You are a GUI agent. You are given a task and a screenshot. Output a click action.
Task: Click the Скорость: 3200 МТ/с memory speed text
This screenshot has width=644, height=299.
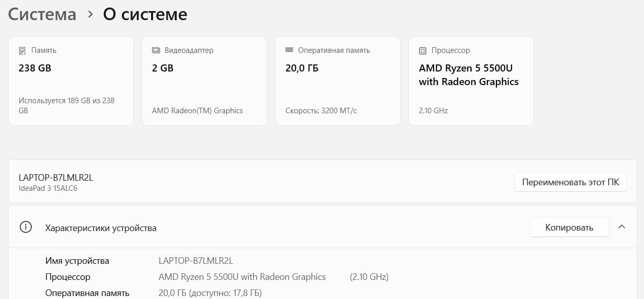click(x=321, y=111)
